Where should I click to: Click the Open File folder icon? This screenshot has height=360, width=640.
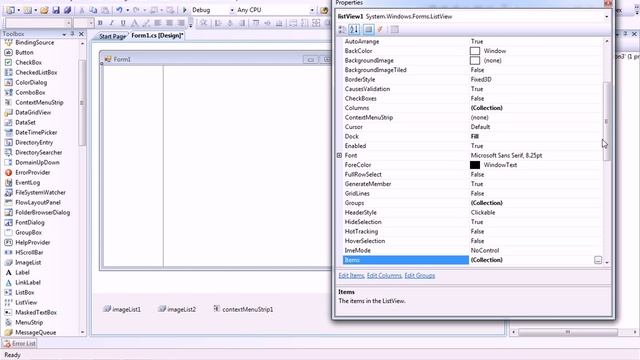pos(44,10)
